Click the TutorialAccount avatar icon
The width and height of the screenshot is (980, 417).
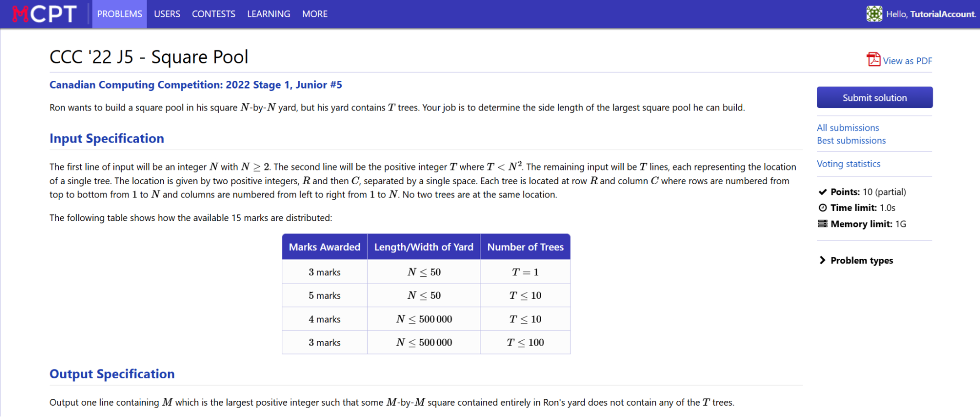[x=874, y=14]
